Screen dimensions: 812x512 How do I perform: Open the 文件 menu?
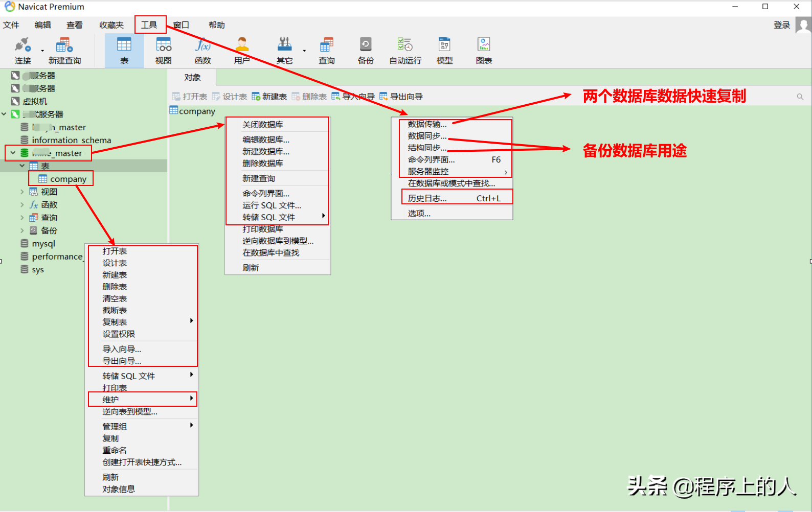(x=11, y=25)
